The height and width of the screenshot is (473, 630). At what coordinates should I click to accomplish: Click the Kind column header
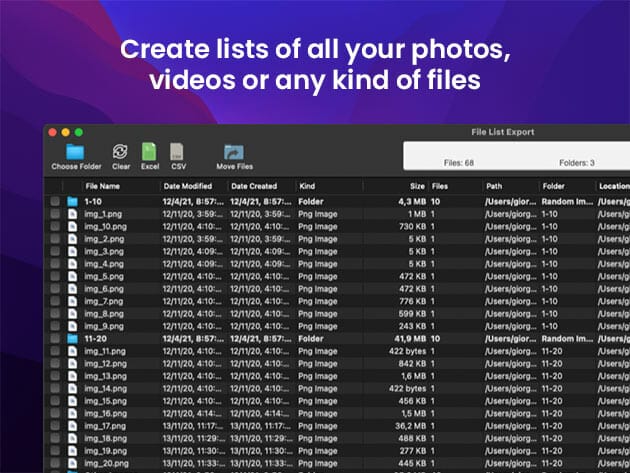(x=307, y=186)
